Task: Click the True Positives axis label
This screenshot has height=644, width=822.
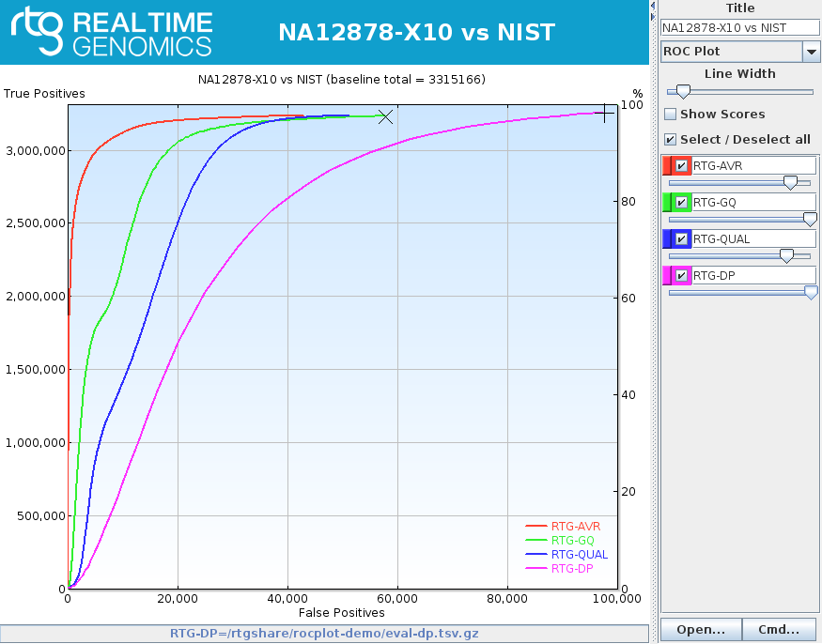Action: coord(44,94)
